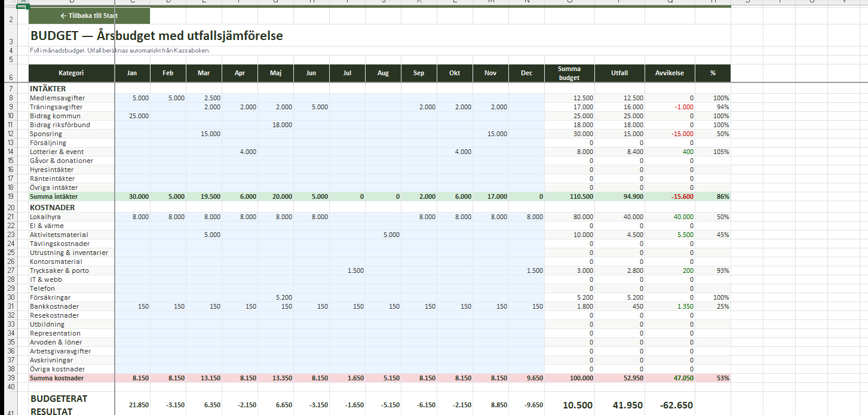Select the Bidrag riksförbund May value 18.000

point(275,125)
